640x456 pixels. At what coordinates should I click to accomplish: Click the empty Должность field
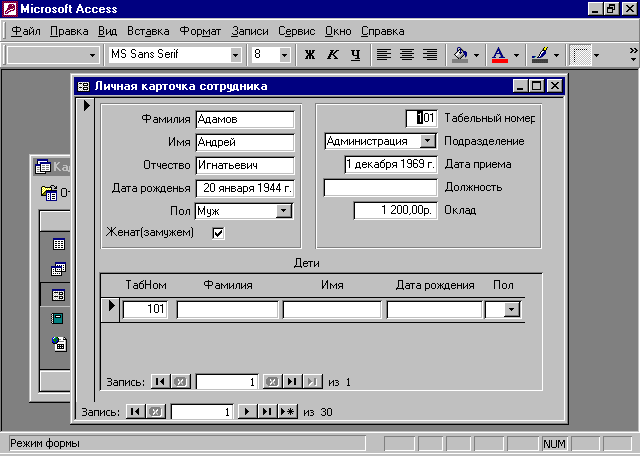(x=380, y=187)
